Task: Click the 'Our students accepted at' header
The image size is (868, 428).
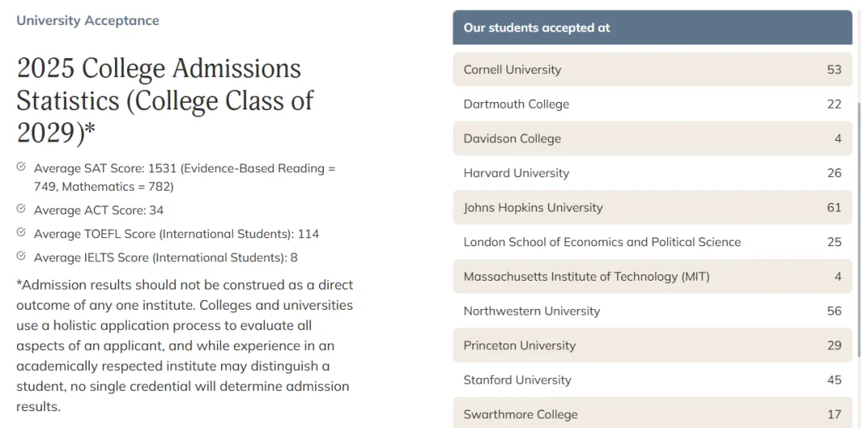Action: [652, 27]
